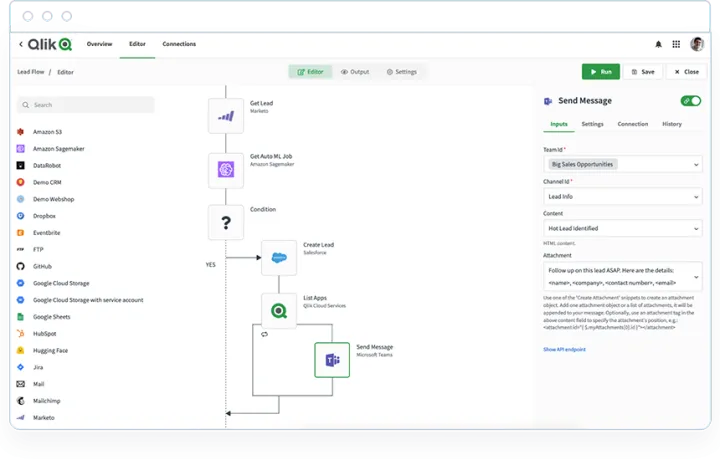Toggle the Send Message block on/off switch
The width and height of the screenshot is (720, 460).
click(690, 101)
